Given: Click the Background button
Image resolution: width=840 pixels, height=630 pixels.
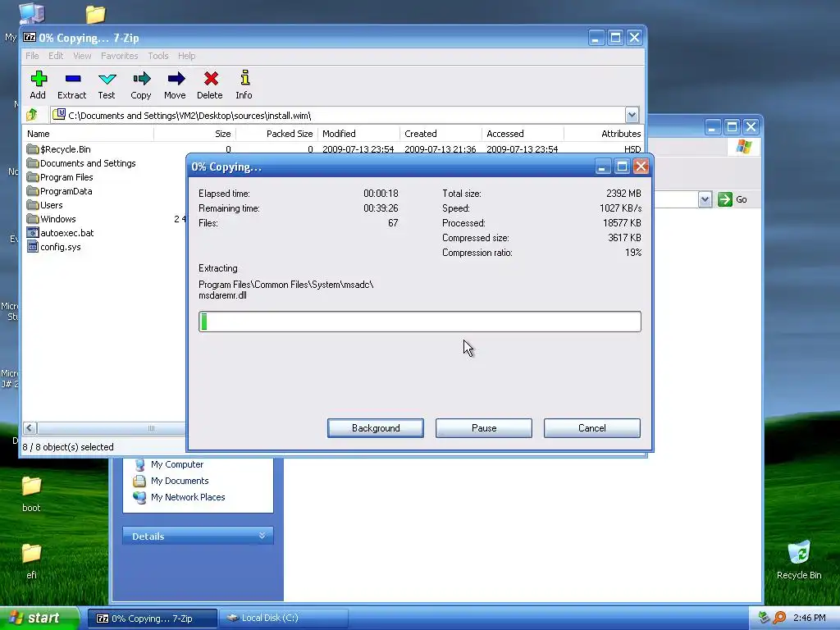Looking at the screenshot, I should (376, 428).
